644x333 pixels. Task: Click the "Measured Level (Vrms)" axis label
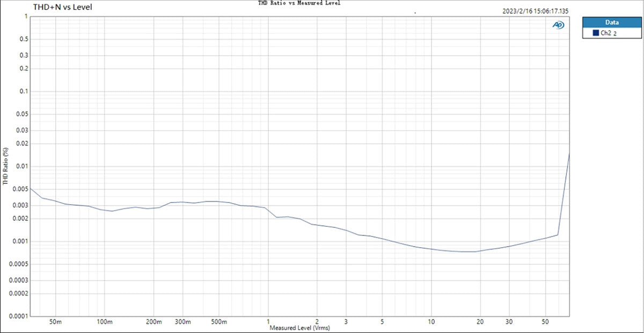click(x=299, y=328)
